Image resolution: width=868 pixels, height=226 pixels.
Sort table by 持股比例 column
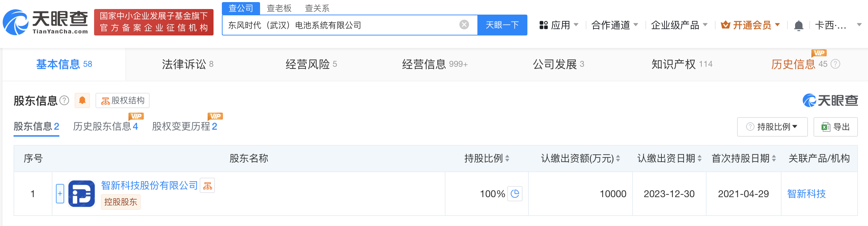point(487,159)
